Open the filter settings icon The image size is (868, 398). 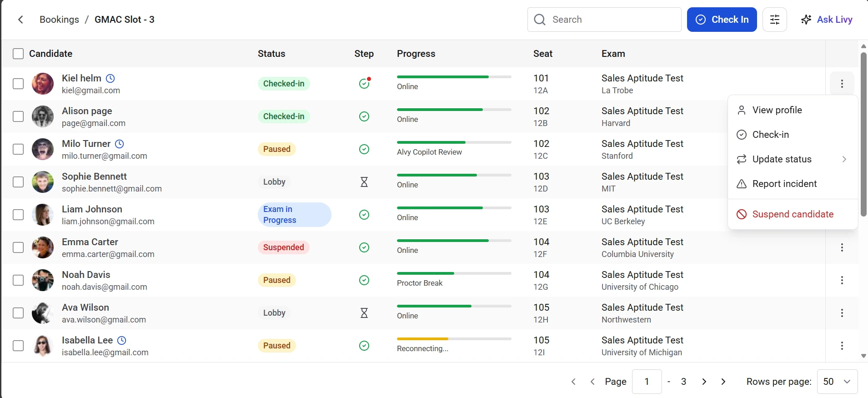774,20
